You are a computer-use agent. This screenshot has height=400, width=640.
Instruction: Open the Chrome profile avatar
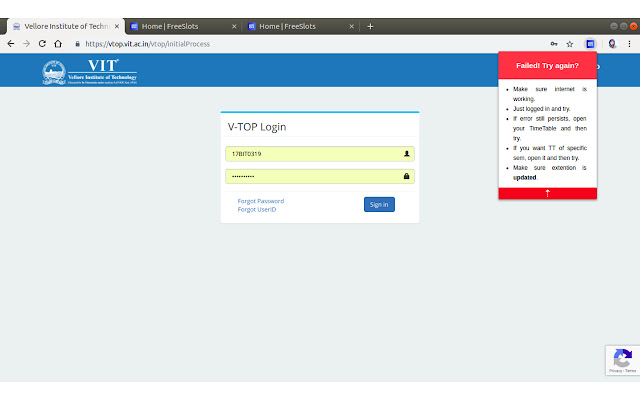612,44
